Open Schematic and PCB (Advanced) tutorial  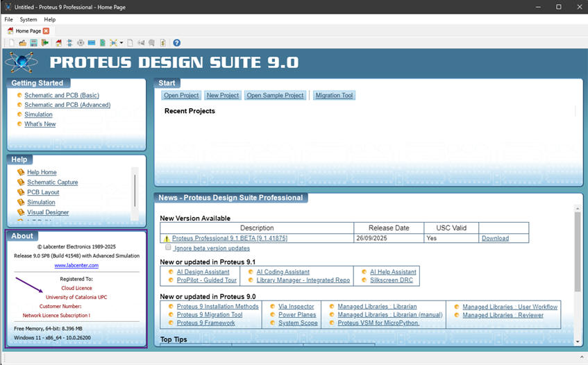click(67, 105)
